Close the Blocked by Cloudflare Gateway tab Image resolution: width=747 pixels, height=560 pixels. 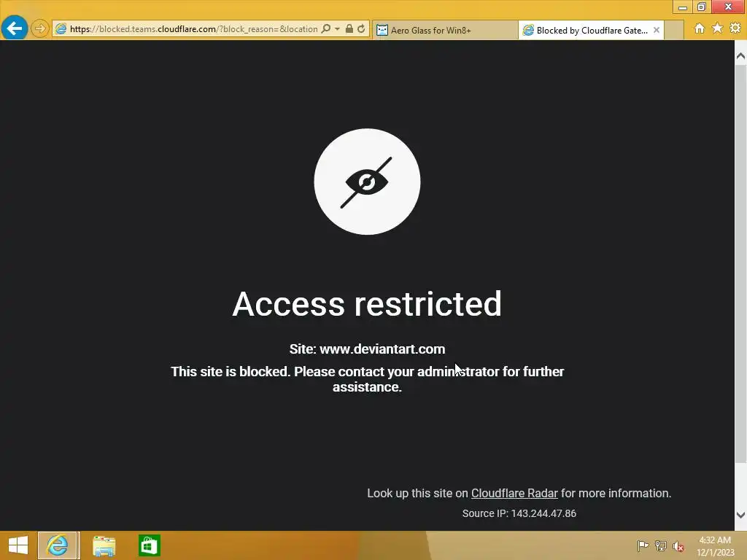(657, 30)
